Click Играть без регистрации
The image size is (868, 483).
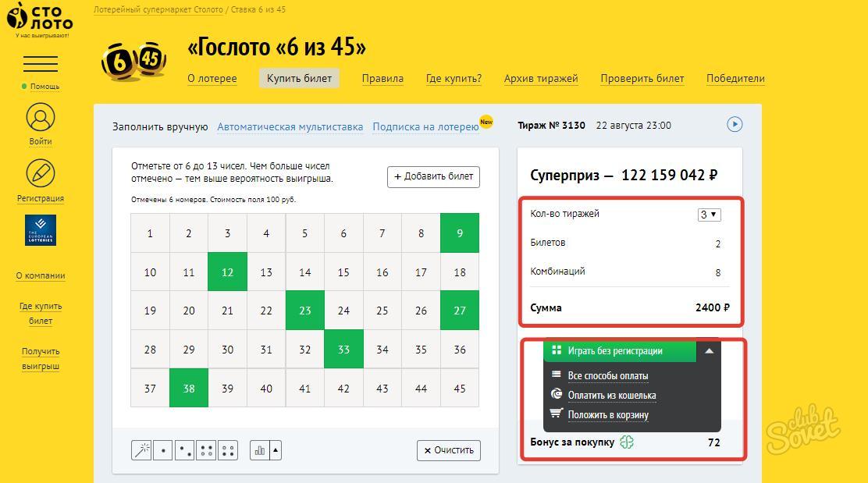[x=620, y=351]
